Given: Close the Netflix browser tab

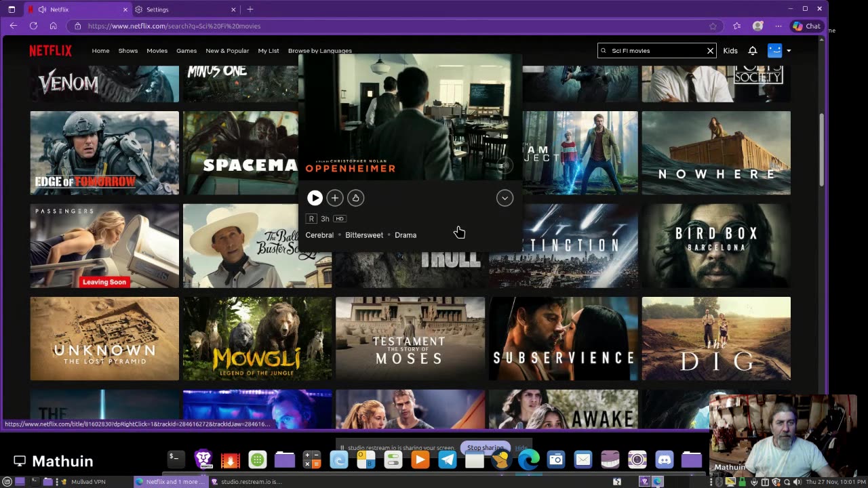Looking at the screenshot, I should tap(125, 9).
